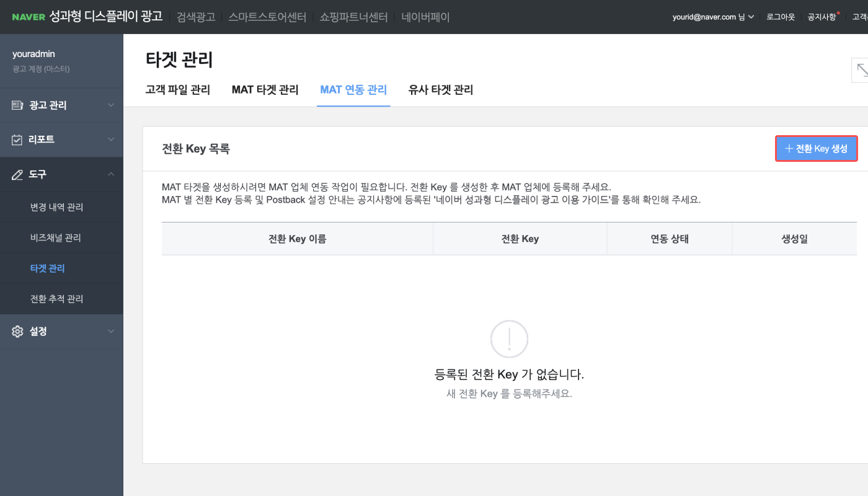The image size is (868, 496).
Task: Switch to the 고객 파일 관리 tab
Action: pyautogui.click(x=178, y=90)
